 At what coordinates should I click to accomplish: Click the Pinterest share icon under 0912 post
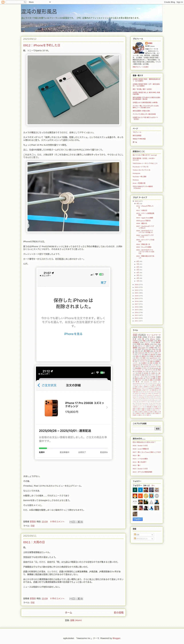(x=82, y=522)
